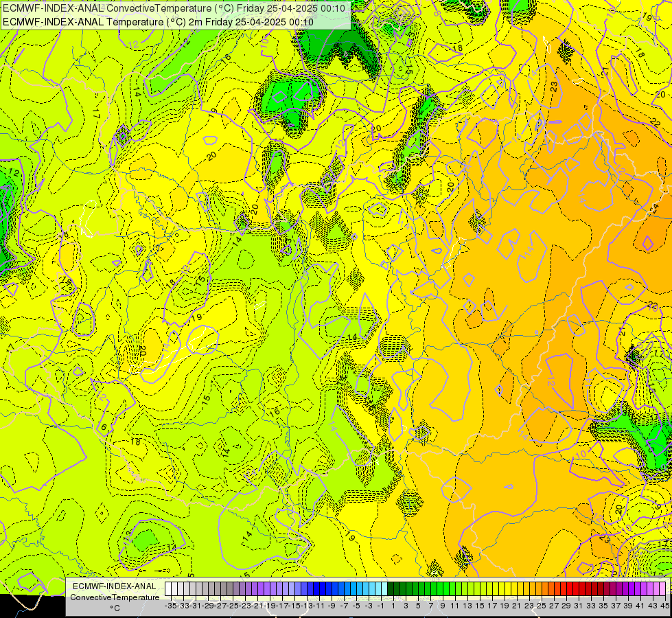This screenshot has height=618, width=672.
Task: Click the ConvectiveTemperature label in the legend
Action: click(x=115, y=597)
